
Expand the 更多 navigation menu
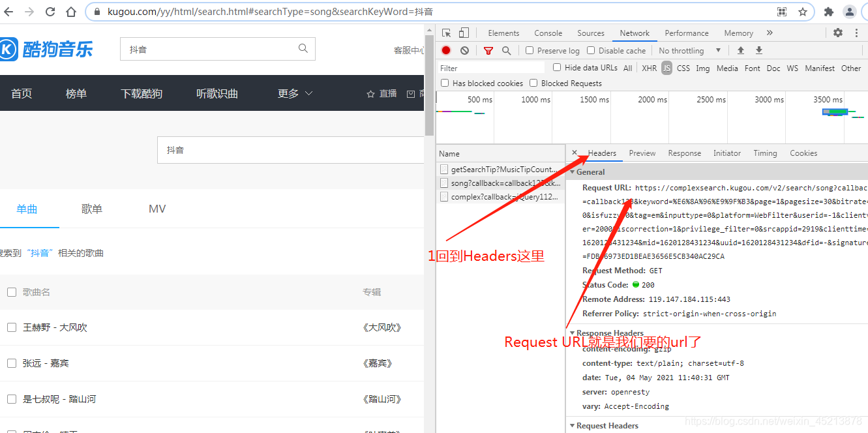[x=295, y=93]
